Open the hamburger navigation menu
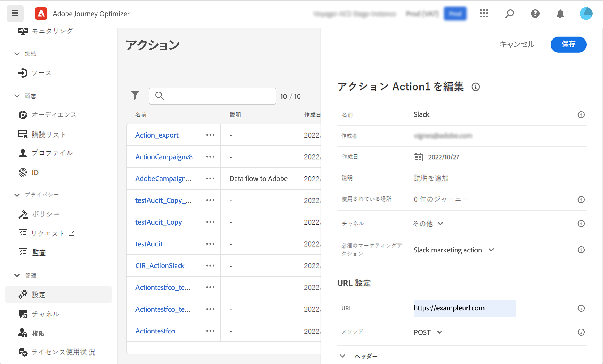 [x=15, y=13]
